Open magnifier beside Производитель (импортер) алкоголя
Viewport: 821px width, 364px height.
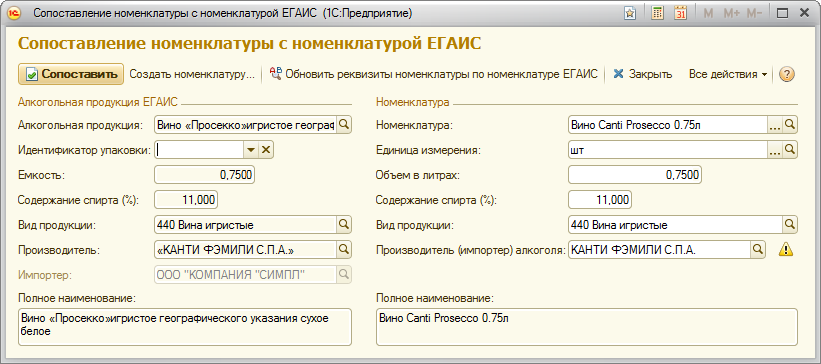758,250
